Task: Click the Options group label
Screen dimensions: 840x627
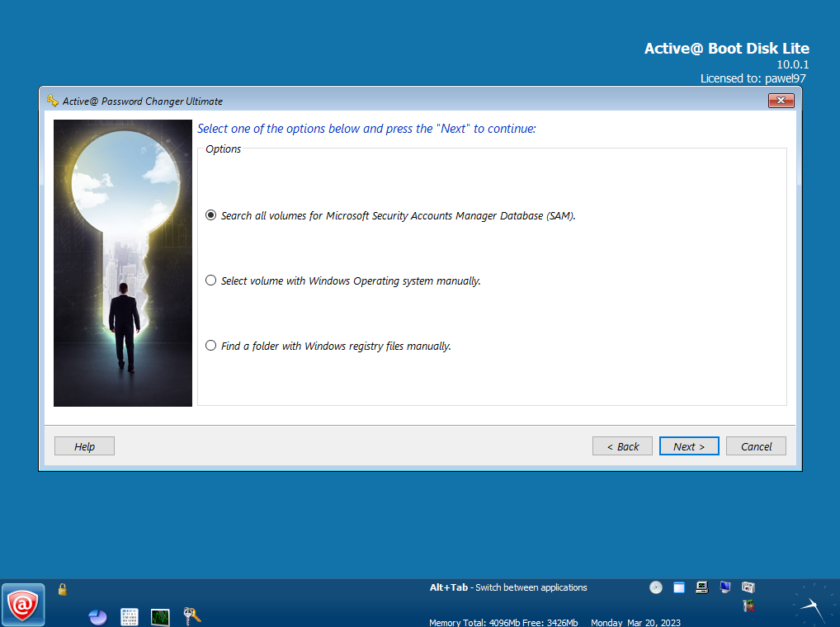Action: 224,148
